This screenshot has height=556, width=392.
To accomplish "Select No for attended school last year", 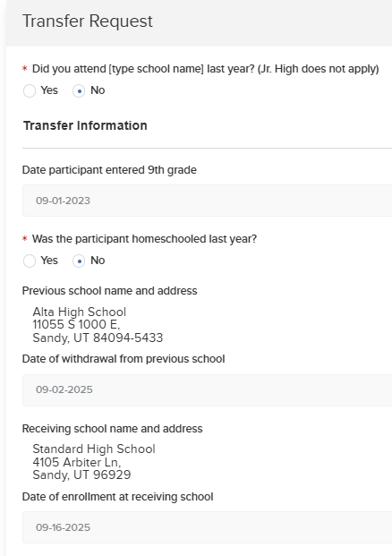I will (79, 90).
